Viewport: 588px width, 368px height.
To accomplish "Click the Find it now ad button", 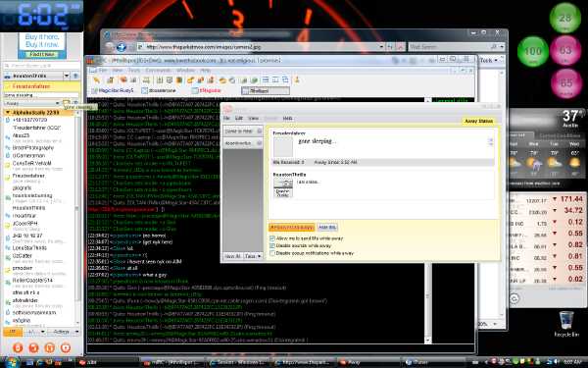I will click(42, 54).
